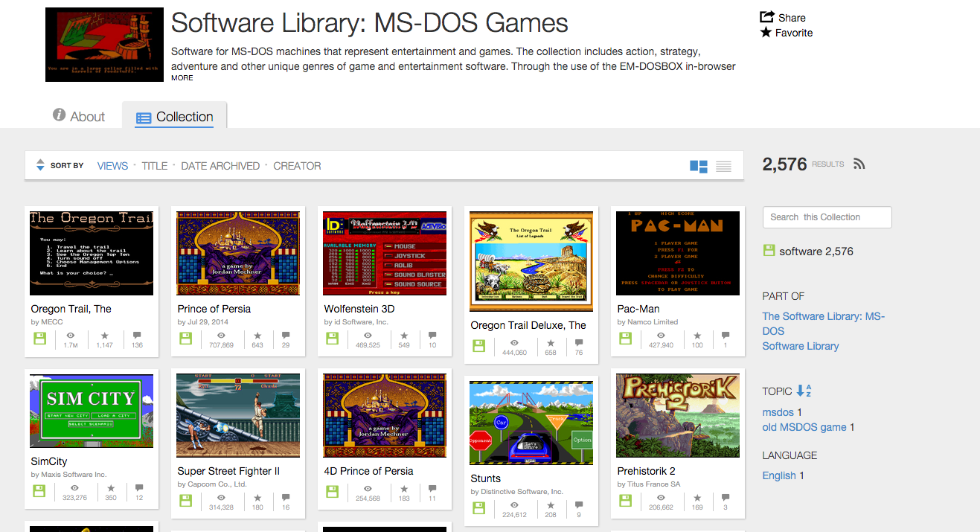The width and height of the screenshot is (980, 532).
Task: Expand the description with MORE
Action: pos(182,78)
